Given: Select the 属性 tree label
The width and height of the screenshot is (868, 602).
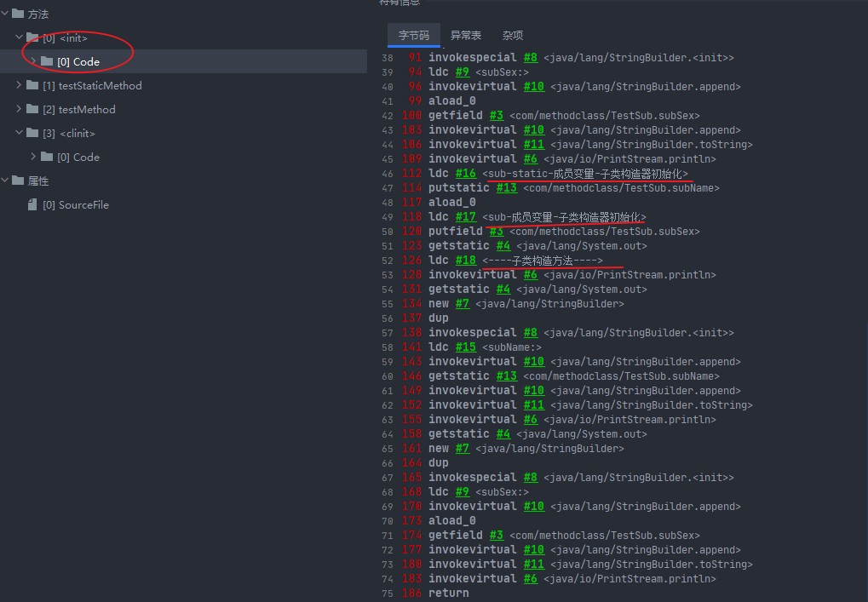Looking at the screenshot, I should click(38, 181).
